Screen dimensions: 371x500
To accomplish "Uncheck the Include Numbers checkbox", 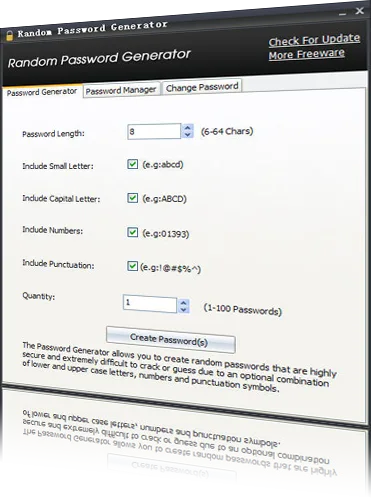I will tap(133, 232).
